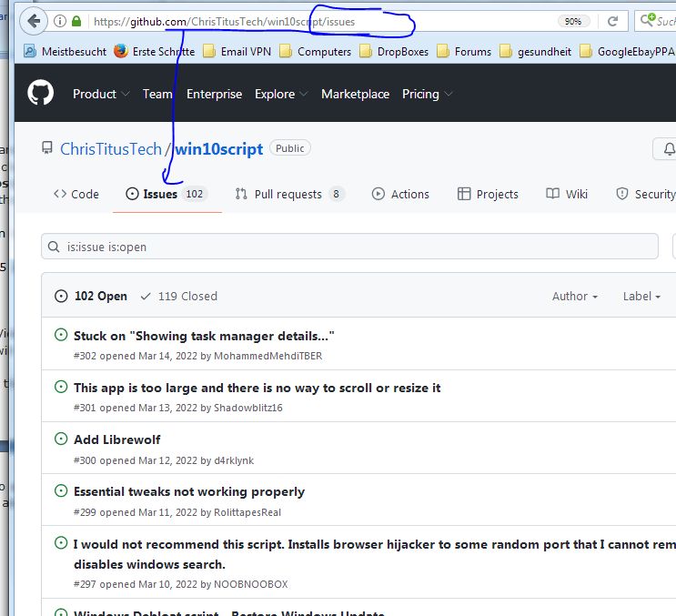Click the notifications bell button

(x=667, y=148)
